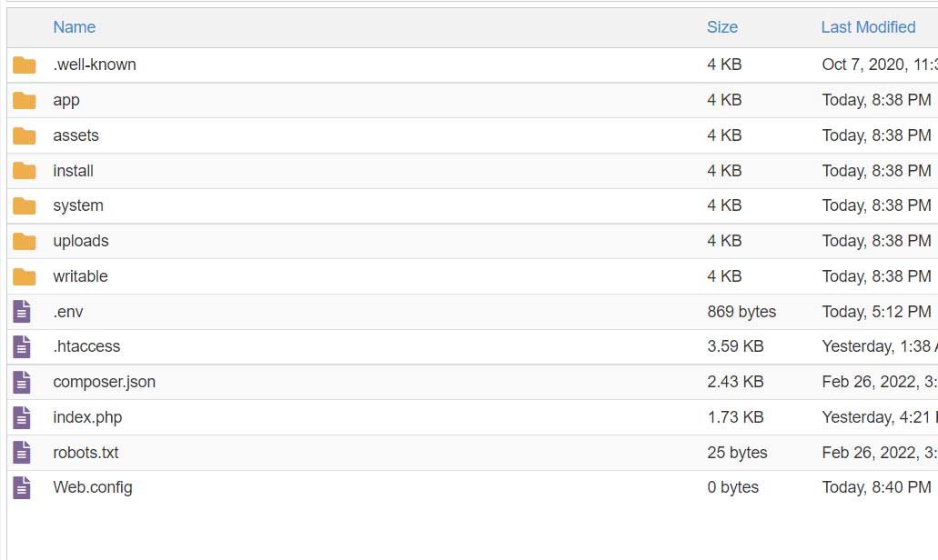Sort files by Size column header

point(722,27)
